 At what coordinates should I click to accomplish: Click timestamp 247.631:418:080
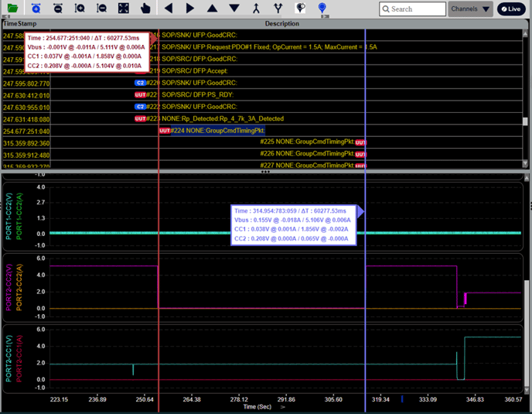coord(26,119)
